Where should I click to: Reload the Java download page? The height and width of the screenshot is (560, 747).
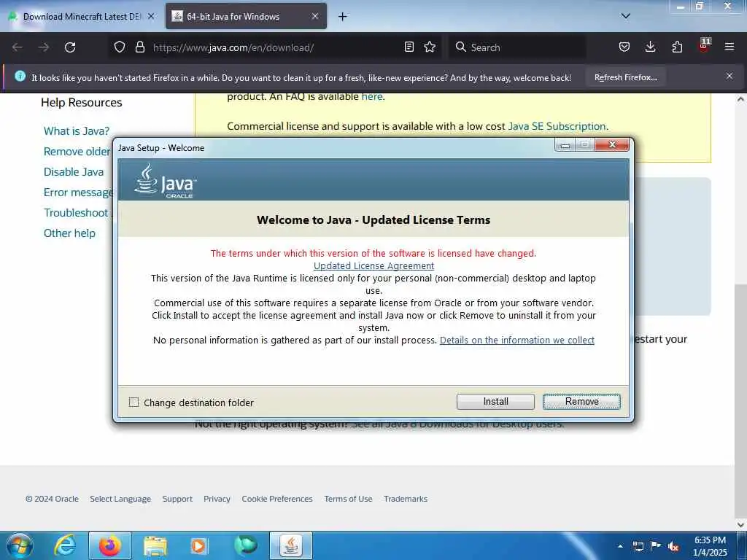point(70,47)
